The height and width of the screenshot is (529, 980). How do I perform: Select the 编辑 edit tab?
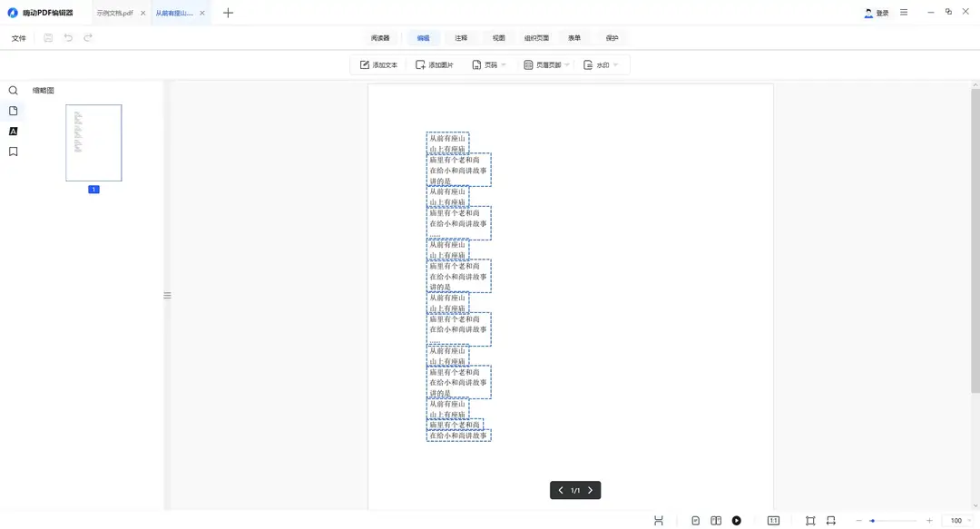[x=423, y=38]
